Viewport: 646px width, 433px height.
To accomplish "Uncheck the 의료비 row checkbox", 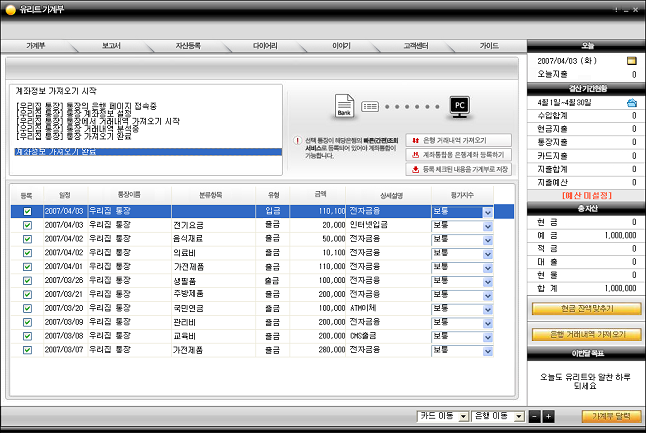I will pyautogui.click(x=27, y=253).
